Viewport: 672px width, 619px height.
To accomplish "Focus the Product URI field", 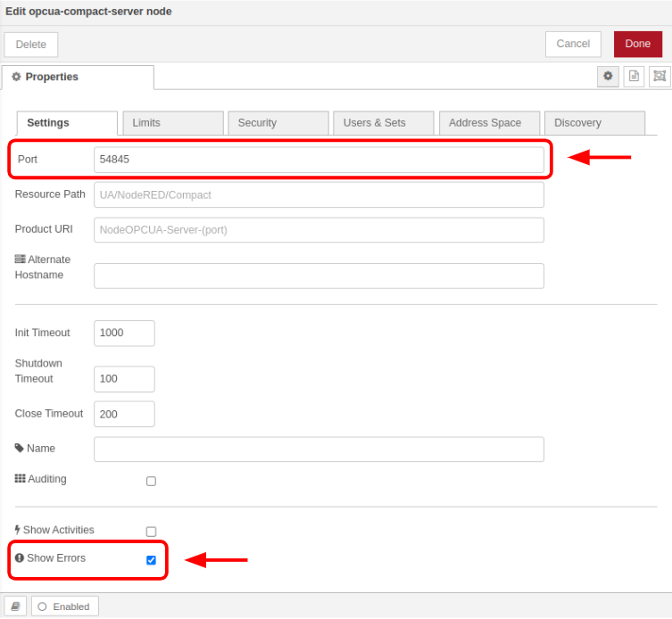I will click(319, 230).
